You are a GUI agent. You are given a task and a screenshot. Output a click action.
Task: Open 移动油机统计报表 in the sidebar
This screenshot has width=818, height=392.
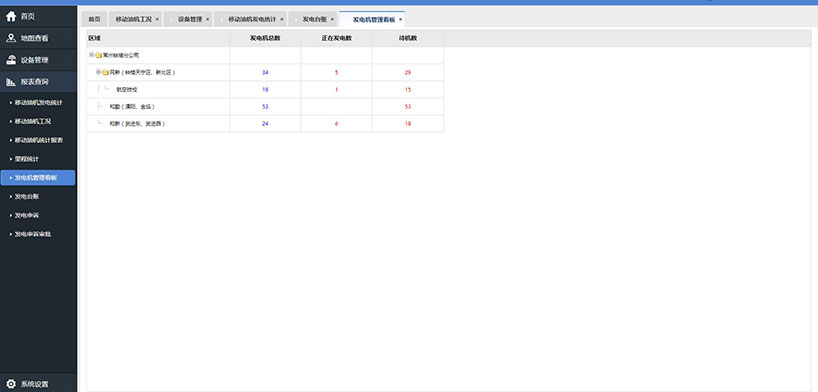tap(39, 140)
